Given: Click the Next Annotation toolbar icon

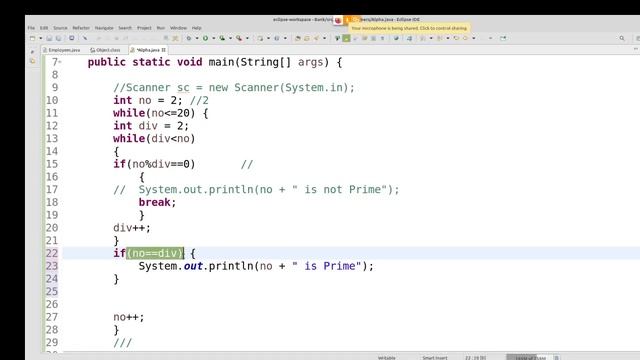Looking at the screenshot, I should click(x=422, y=38).
